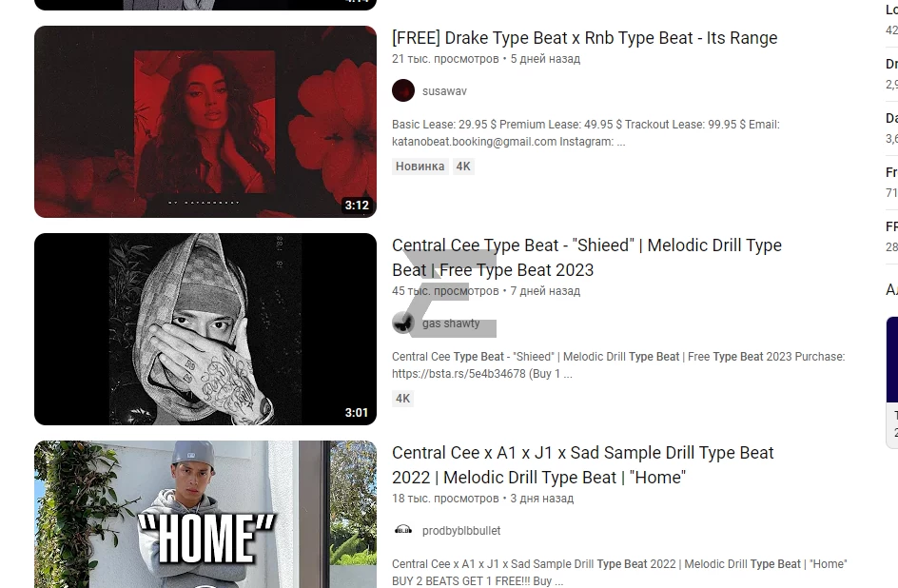Go to prodbyblbbullet channel name
Image resolution: width=898 pixels, height=588 pixels.
click(x=461, y=531)
